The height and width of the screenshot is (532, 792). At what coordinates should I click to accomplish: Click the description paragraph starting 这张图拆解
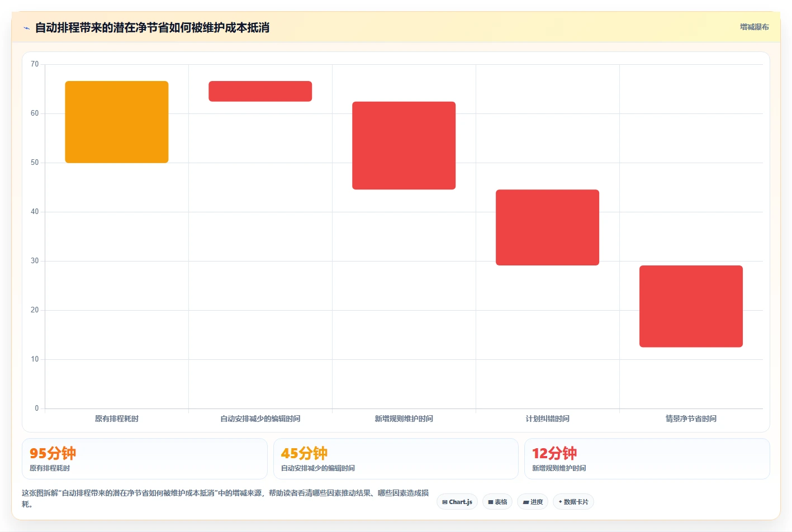[x=225, y=498]
